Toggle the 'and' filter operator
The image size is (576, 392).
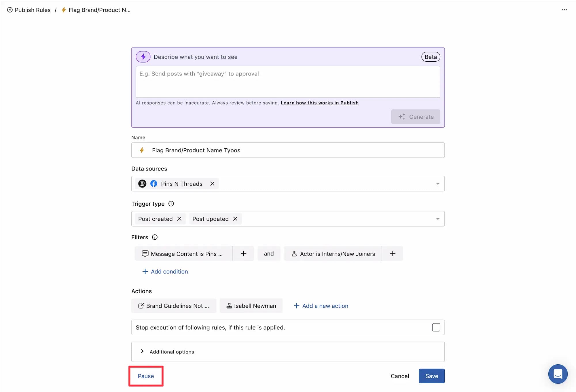[x=269, y=253]
